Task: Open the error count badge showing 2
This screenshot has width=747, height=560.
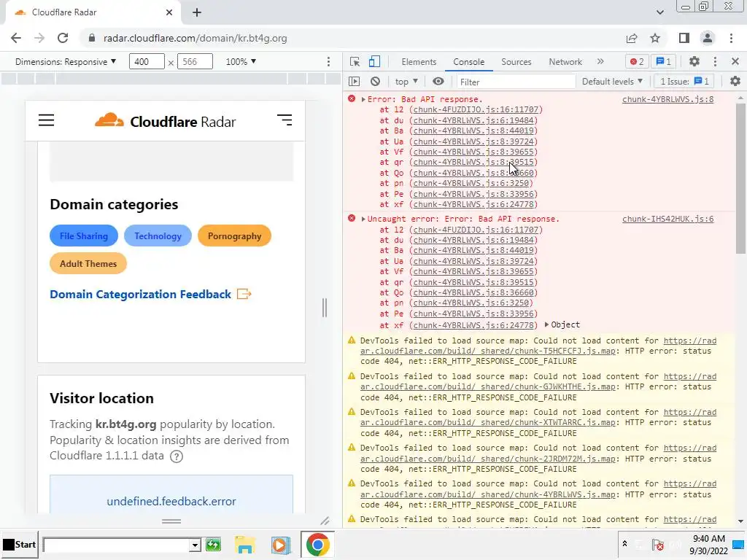Action: (637, 61)
